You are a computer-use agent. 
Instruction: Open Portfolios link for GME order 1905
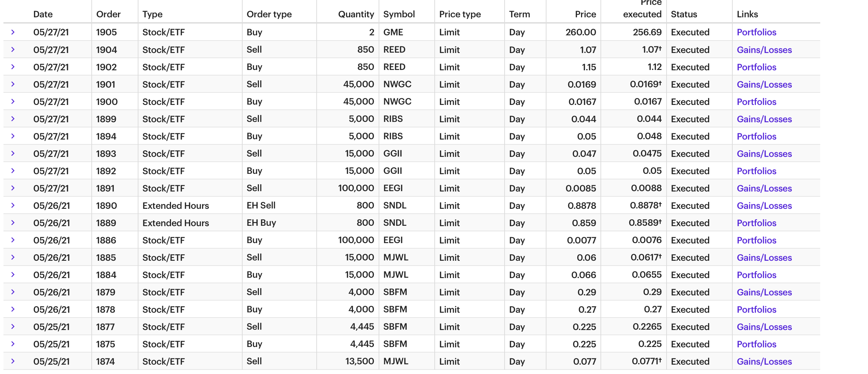point(756,32)
